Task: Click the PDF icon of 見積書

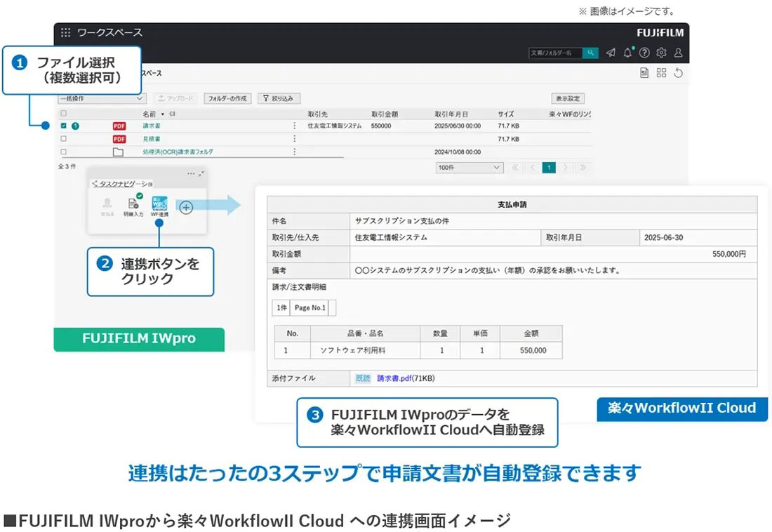Action: tap(119, 139)
